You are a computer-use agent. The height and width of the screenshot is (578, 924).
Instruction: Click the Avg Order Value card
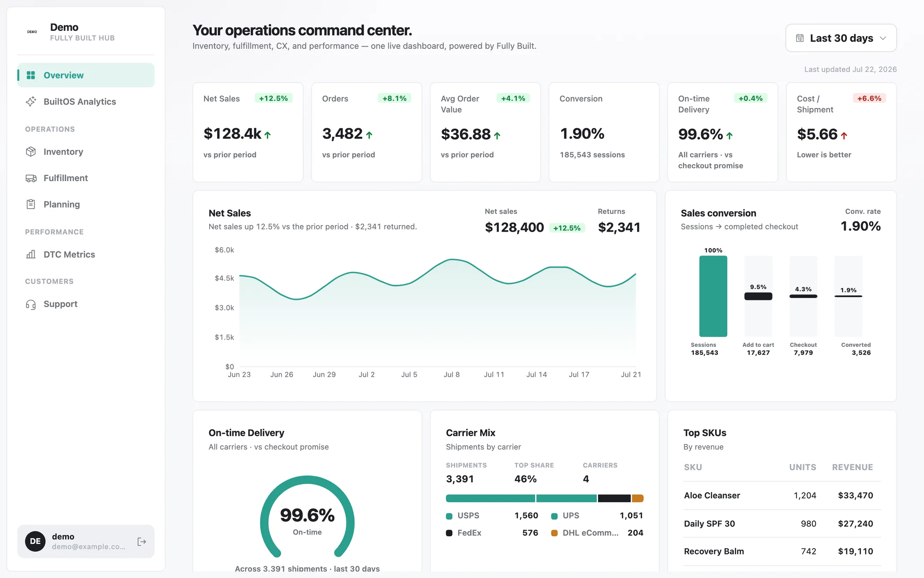point(485,132)
